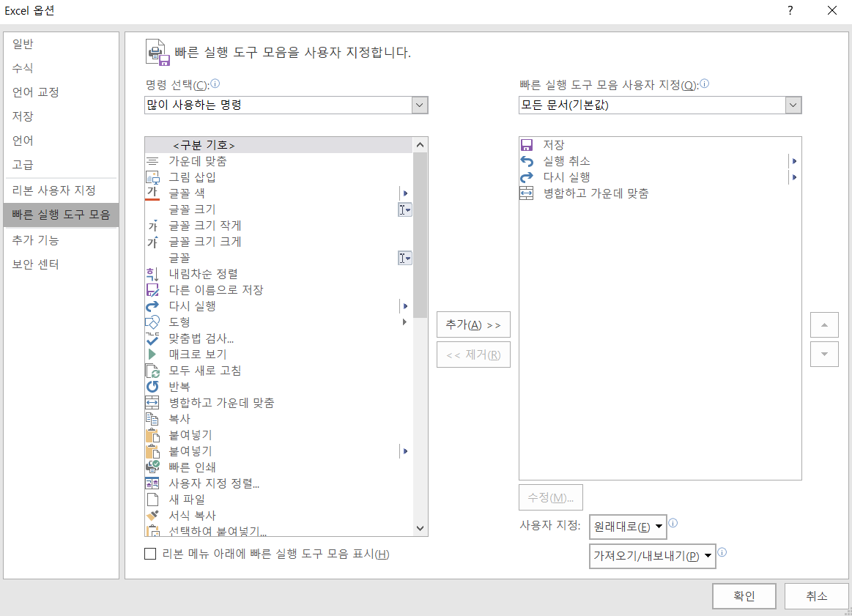Click command list scrollbar up arrow
852x616 pixels.
coord(420,144)
